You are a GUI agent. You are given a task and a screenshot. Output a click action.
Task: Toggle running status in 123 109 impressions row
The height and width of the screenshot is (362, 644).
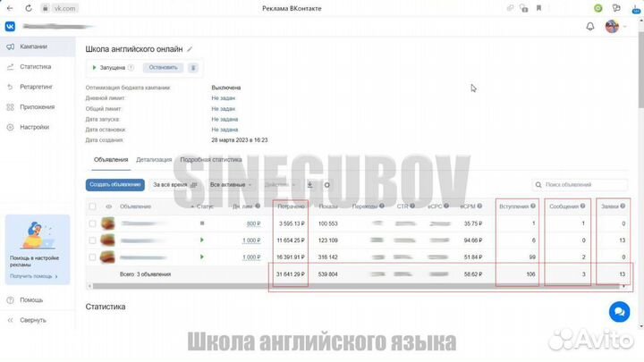[x=202, y=240]
